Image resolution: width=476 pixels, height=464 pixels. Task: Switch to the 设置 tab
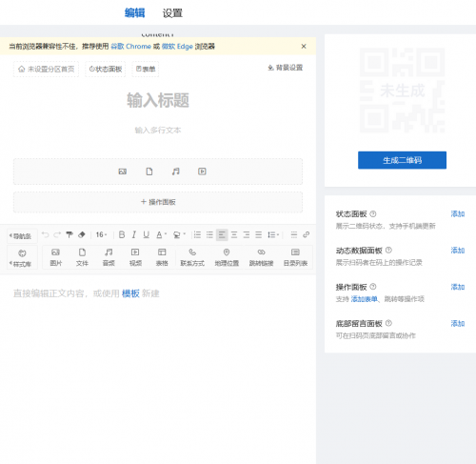coord(172,13)
